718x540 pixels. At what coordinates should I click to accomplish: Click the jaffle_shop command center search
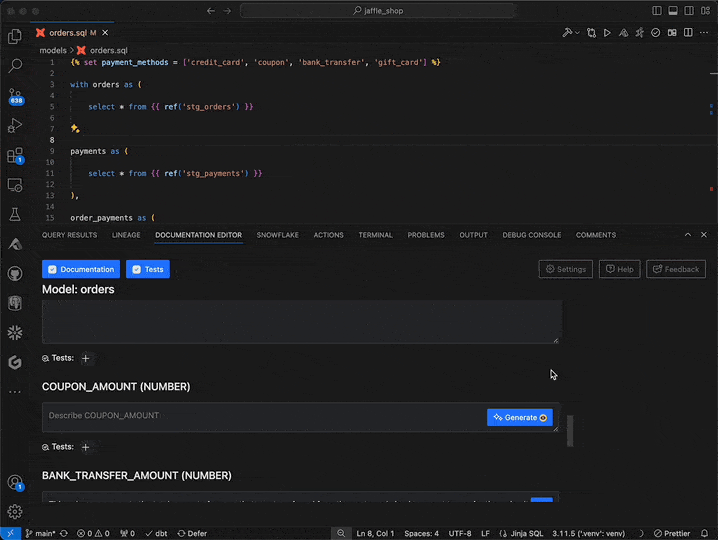pos(378,11)
